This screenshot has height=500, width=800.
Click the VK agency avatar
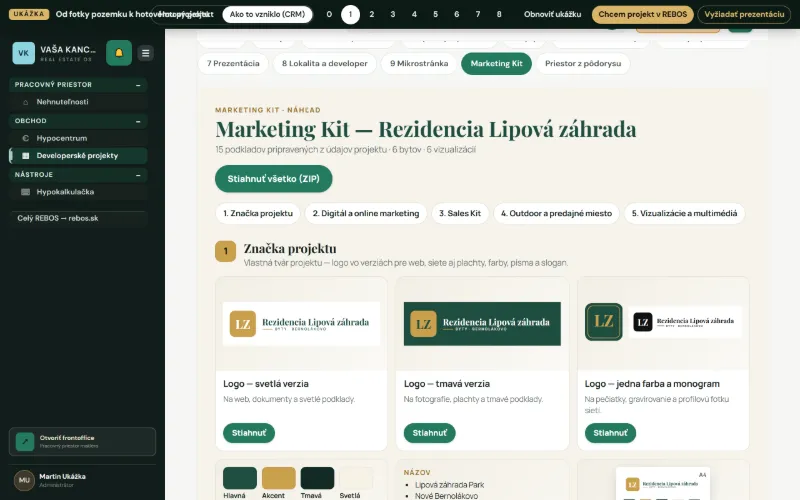(23, 53)
